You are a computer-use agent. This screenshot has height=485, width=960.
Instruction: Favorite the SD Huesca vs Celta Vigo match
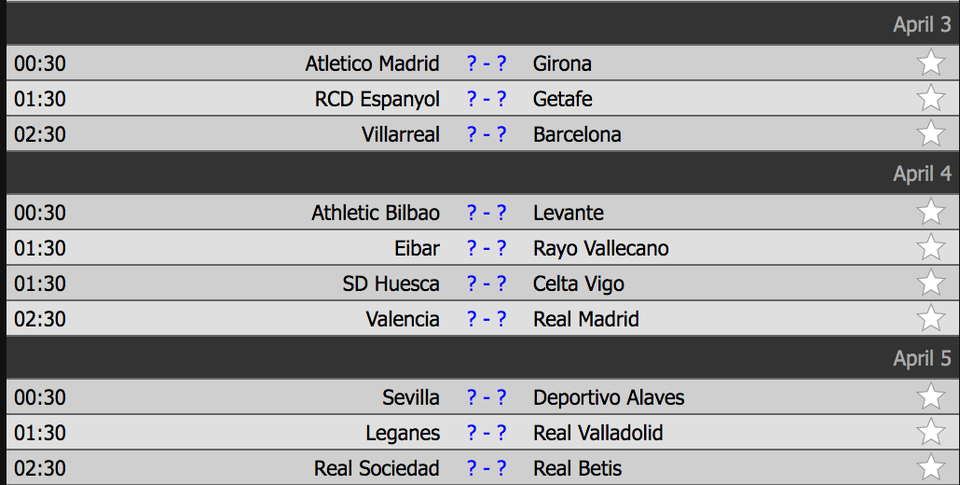coord(931,283)
